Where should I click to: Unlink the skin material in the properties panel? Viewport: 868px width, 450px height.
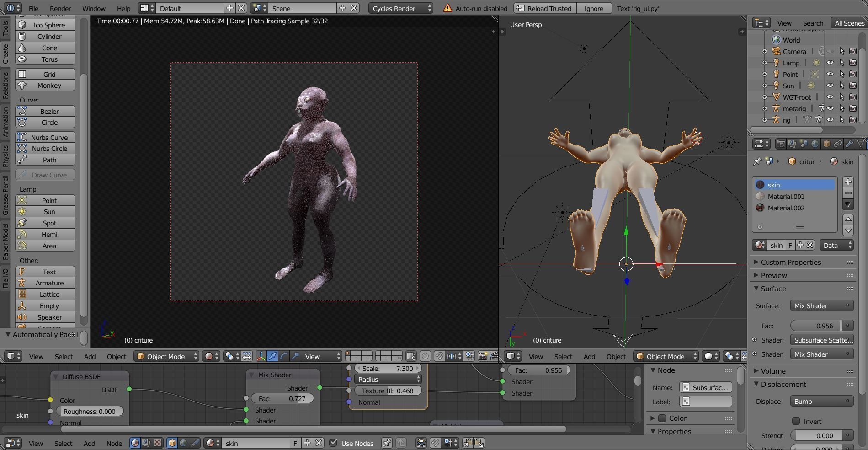pos(810,245)
